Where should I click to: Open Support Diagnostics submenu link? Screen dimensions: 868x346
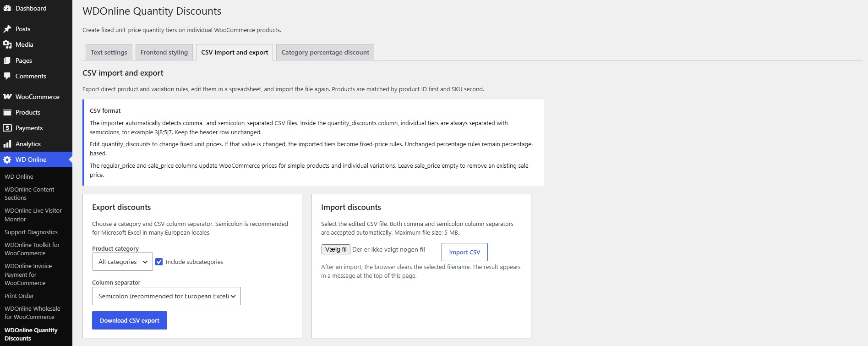pos(31,232)
